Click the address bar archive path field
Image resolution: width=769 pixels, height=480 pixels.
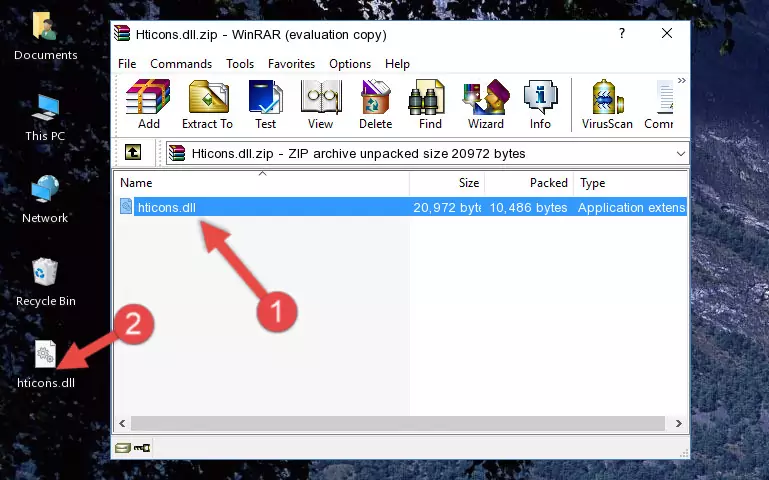pos(427,153)
